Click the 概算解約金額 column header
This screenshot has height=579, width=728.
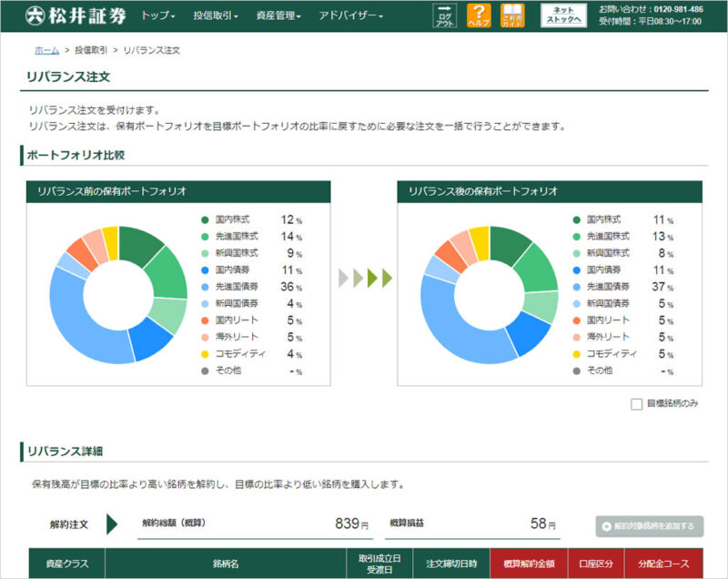tap(529, 564)
